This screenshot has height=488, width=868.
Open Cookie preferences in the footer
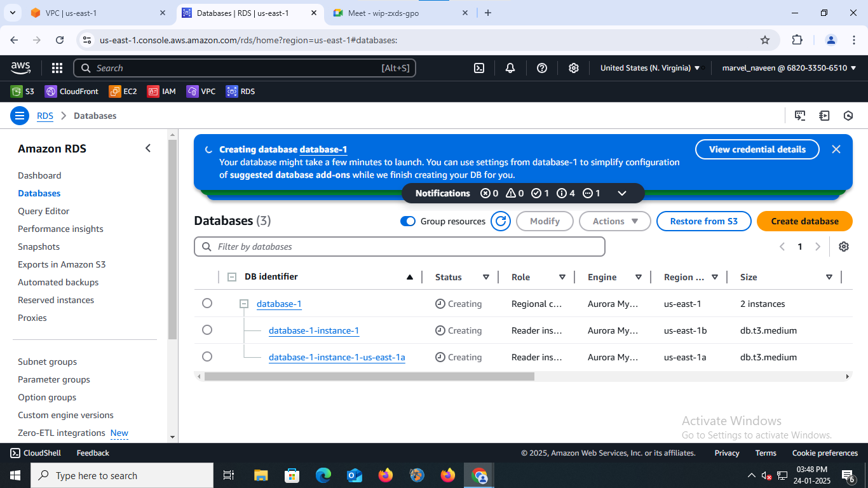(825, 453)
